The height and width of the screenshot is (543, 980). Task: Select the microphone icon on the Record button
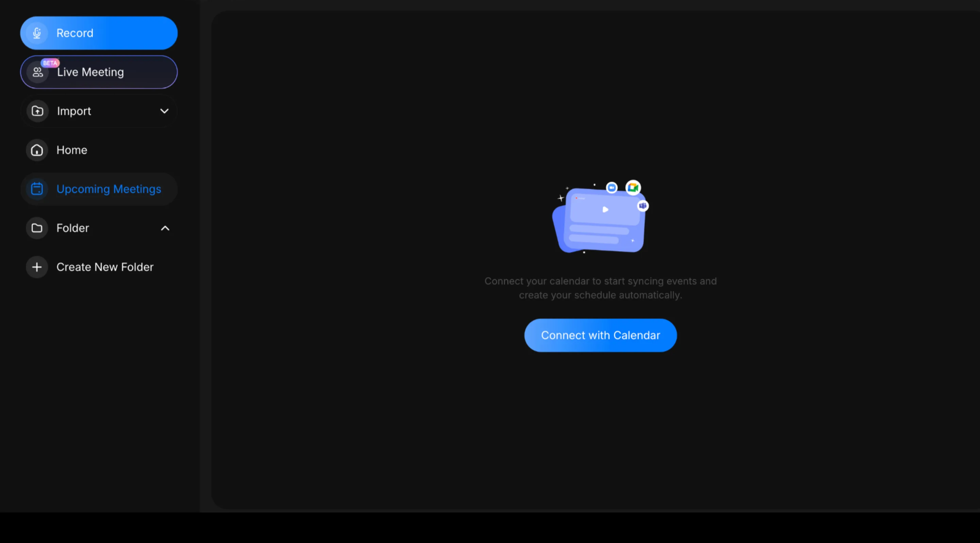coord(37,33)
